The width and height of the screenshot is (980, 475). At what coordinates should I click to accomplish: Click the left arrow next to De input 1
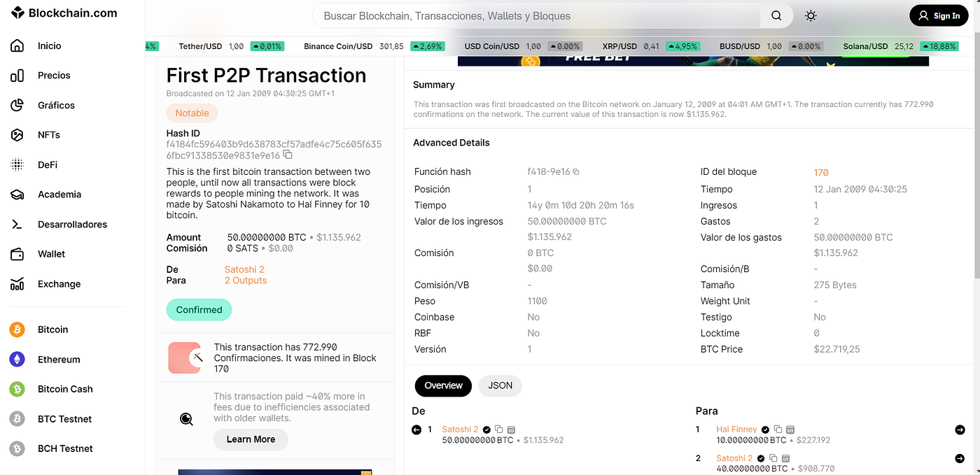tap(416, 430)
